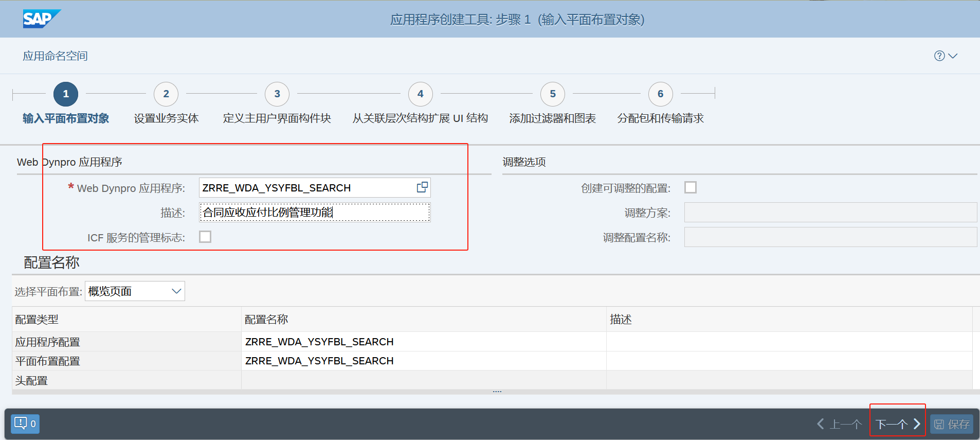Click the 下一个 next button
The width and height of the screenshot is (980, 440).
pos(898,424)
